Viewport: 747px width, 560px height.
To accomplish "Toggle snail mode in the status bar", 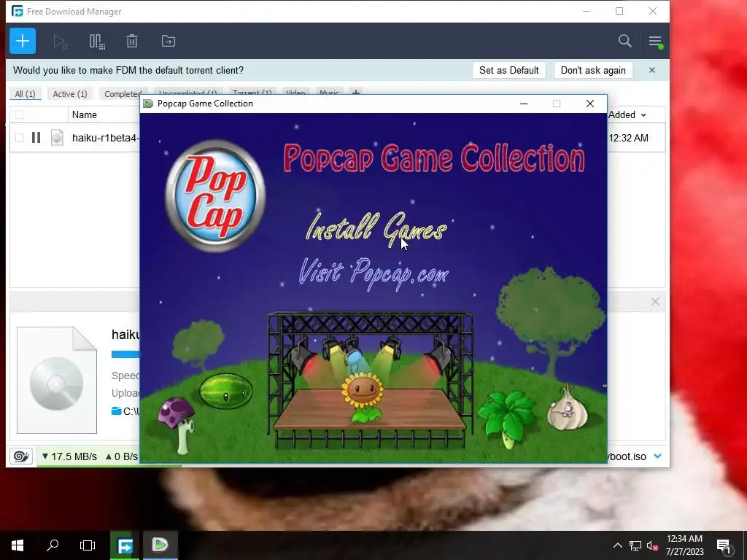I will 21,456.
